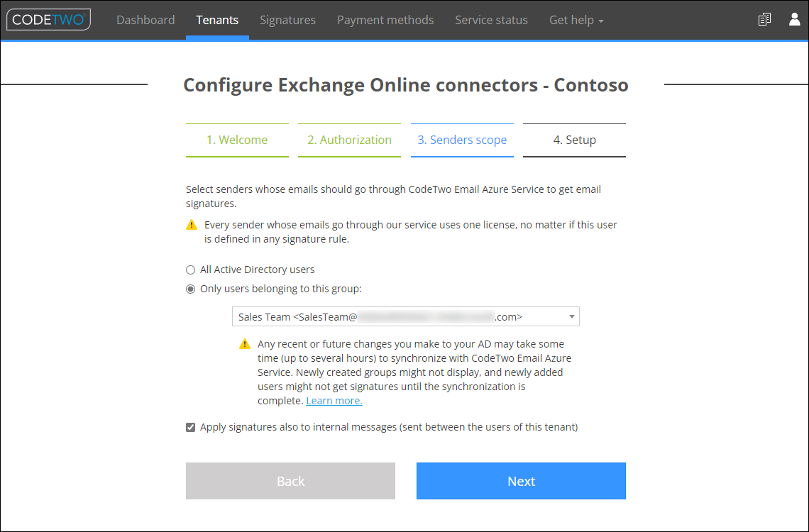The image size is (809, 532).
Task: Open the Get help dropdown menu
Action: click(576, 20)
